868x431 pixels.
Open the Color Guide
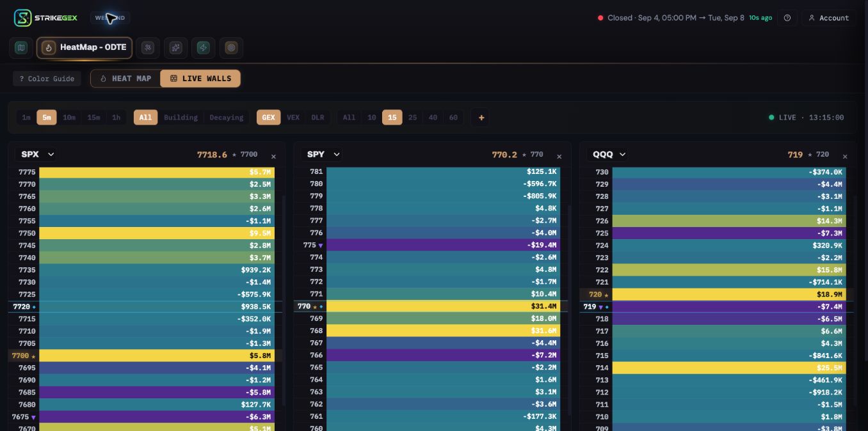coord(47,79)
